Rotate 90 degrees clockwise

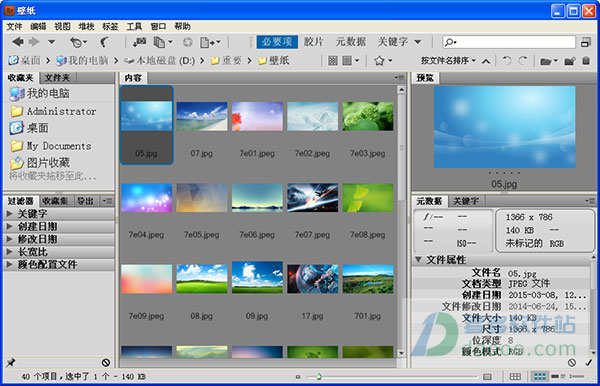click(523, 60)
